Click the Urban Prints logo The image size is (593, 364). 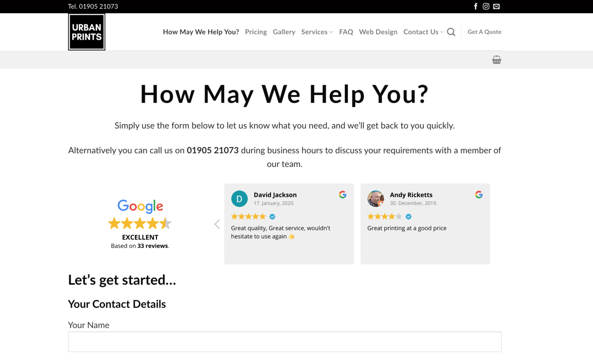coord(87,32)
